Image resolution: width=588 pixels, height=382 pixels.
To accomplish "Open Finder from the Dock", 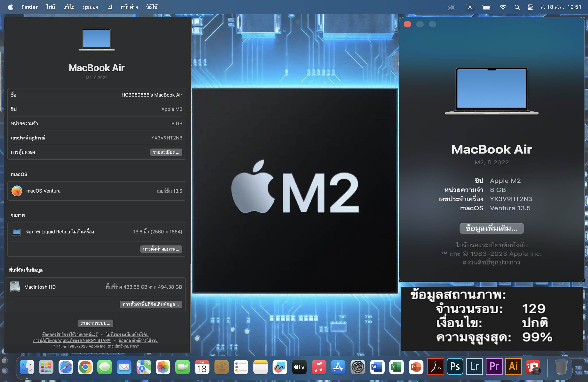I will [27, 367].
